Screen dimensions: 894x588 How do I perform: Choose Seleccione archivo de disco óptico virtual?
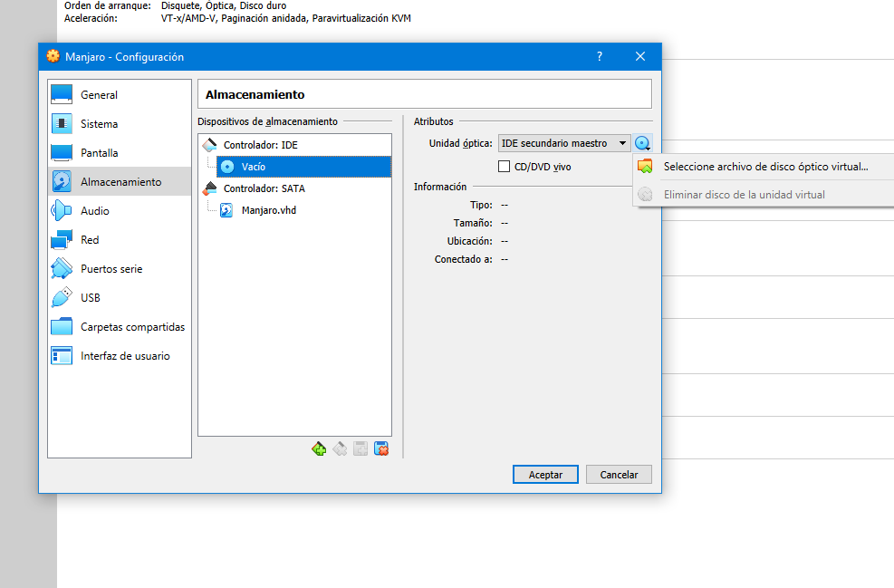coord(764,167)
